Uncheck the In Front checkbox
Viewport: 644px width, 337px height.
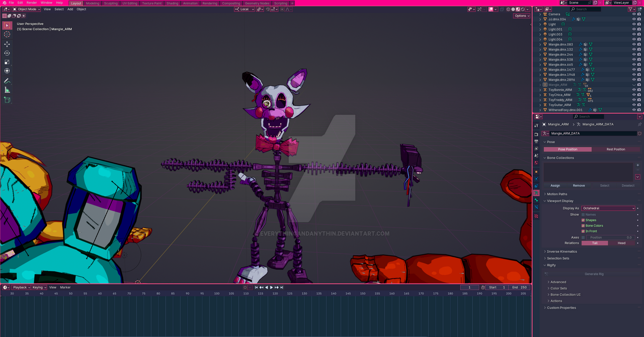click(x=583, y=231)
